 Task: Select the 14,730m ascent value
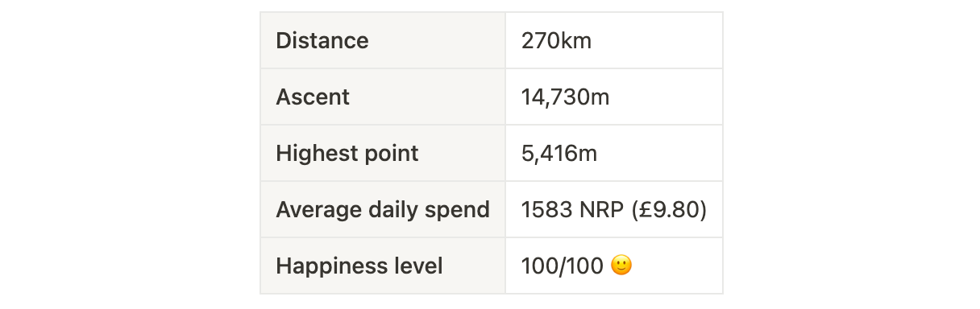(566, 97)
